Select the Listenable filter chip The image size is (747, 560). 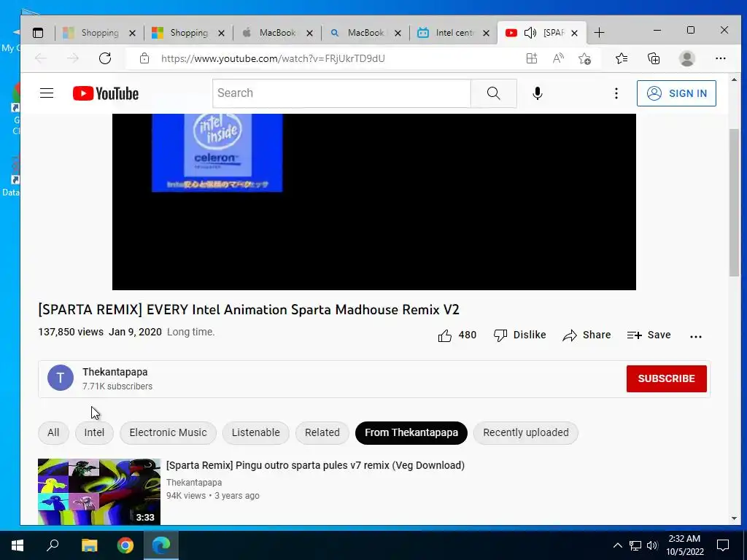(256, 433)
